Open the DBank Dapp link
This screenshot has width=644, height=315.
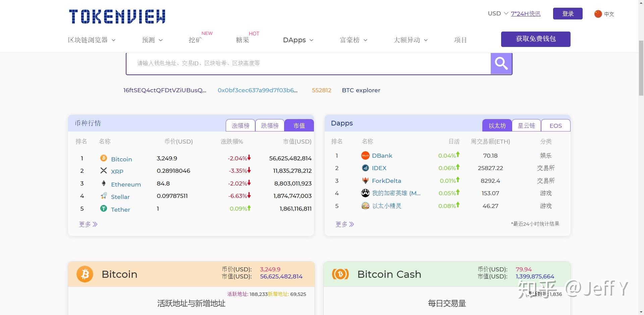(x=382, y=156)
